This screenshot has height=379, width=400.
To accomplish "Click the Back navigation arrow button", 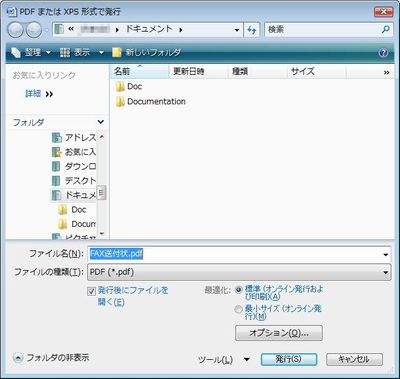I will [15, 30].
